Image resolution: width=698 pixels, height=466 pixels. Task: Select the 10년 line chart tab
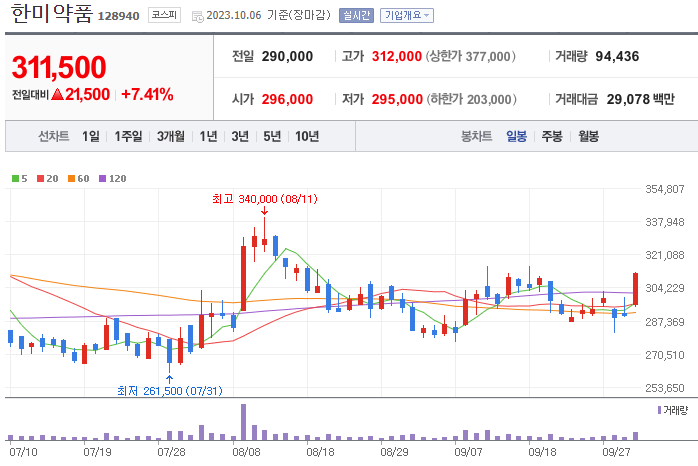pos(307,136)
